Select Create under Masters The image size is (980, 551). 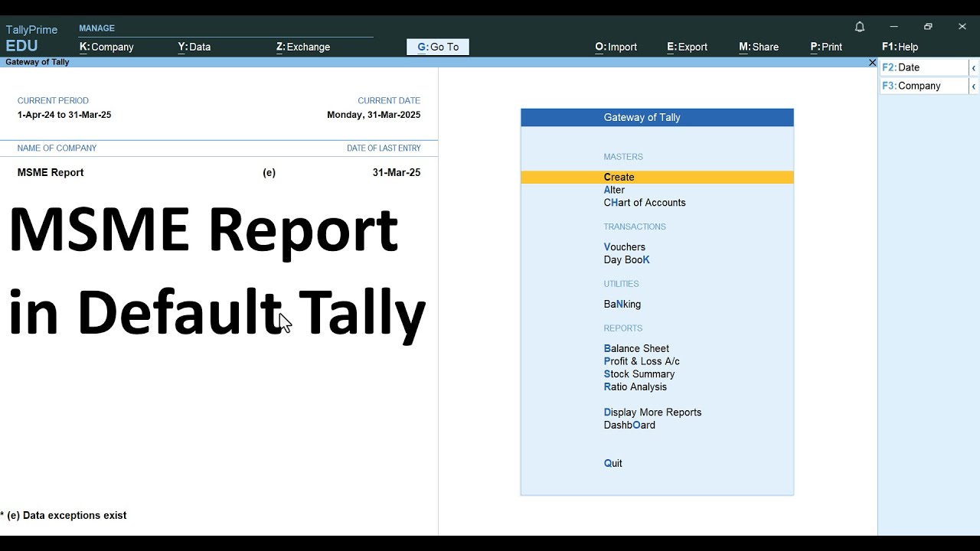(657, 178)
